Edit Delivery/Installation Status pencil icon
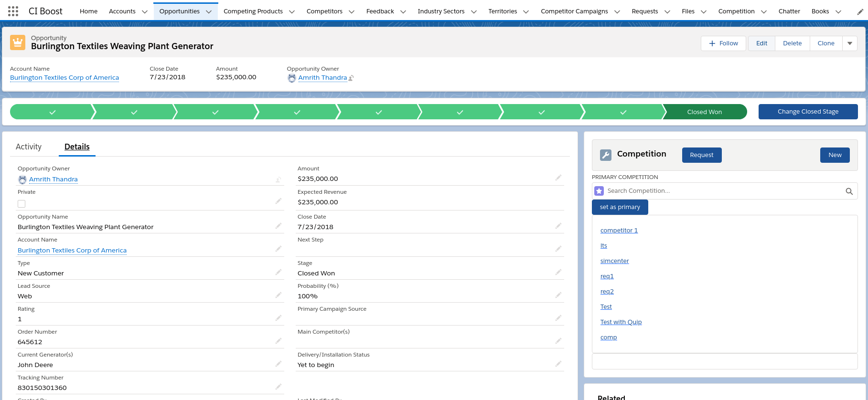The width and height of the screenshot is (868, 400). click(x=558, y=364)
